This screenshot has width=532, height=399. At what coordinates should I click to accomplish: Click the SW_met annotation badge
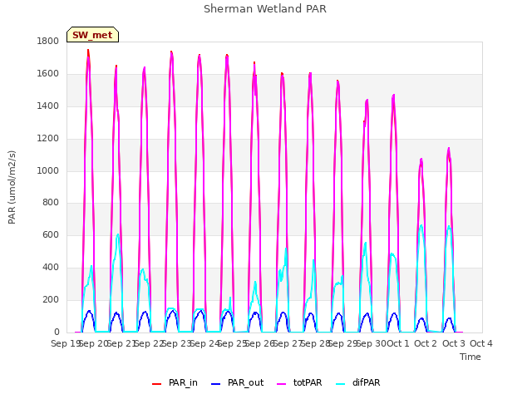[92, 35]
